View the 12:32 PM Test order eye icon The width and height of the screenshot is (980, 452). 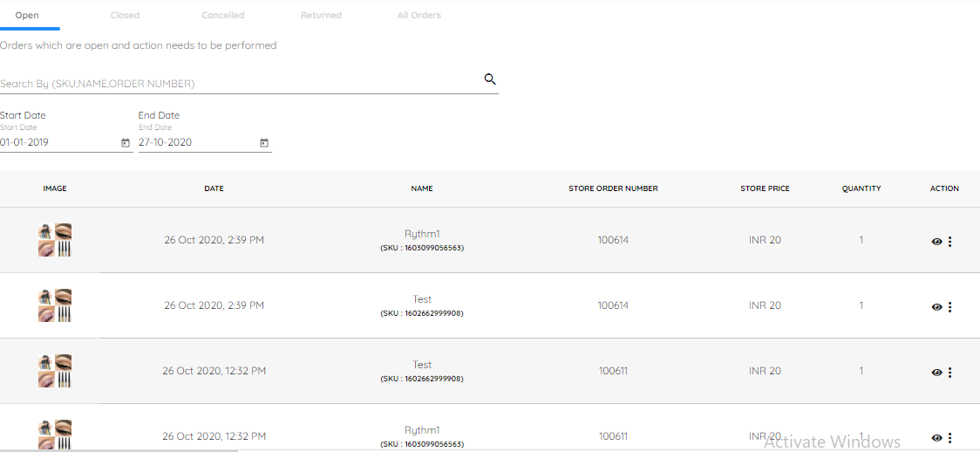tap(936, 372)
